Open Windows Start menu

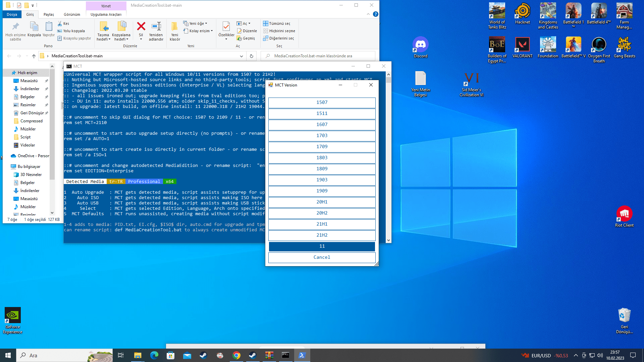tap(8, 355)
